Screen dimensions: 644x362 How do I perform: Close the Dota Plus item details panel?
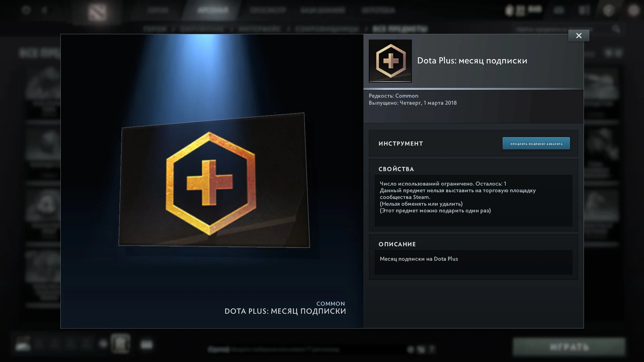click(579, 36)
